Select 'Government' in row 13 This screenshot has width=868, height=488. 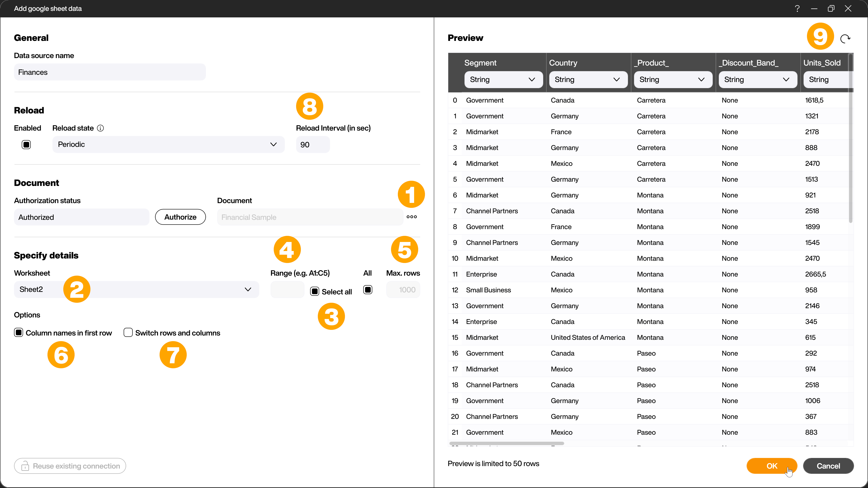click(x=485, y=306)
